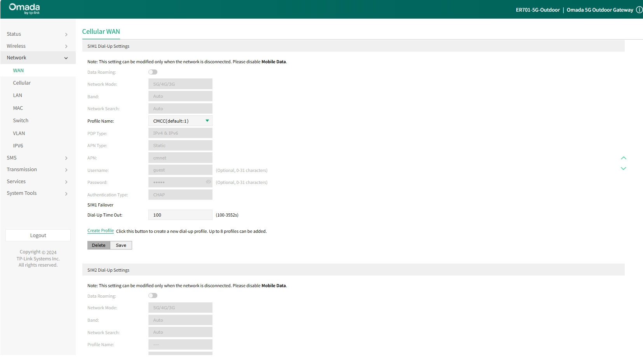
Task: Open the VLAN settings page
Action: [x=19, y=133]
